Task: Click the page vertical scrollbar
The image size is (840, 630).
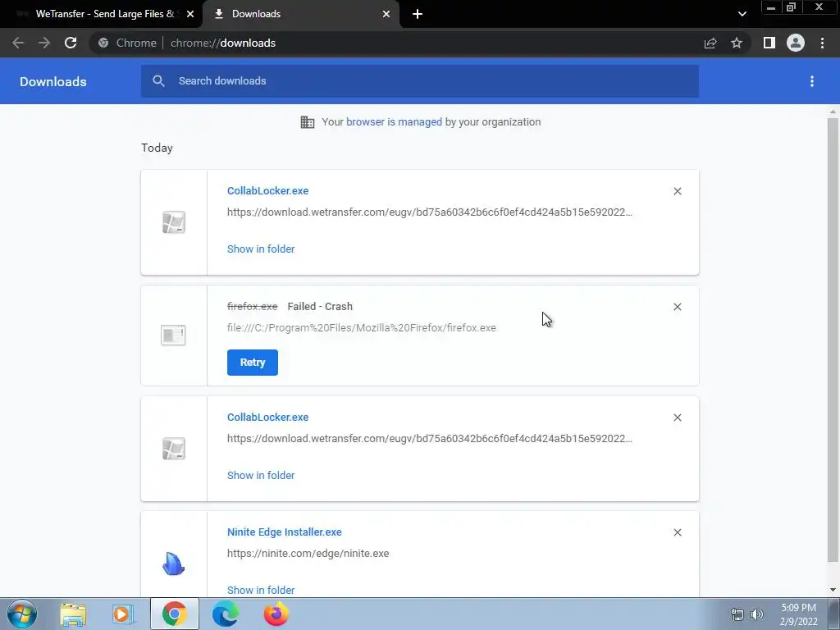Action: (833, 340)
